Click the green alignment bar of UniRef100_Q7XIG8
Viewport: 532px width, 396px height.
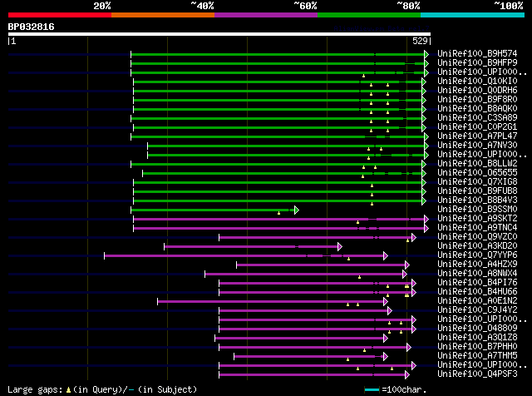click(x=278, y=183)
